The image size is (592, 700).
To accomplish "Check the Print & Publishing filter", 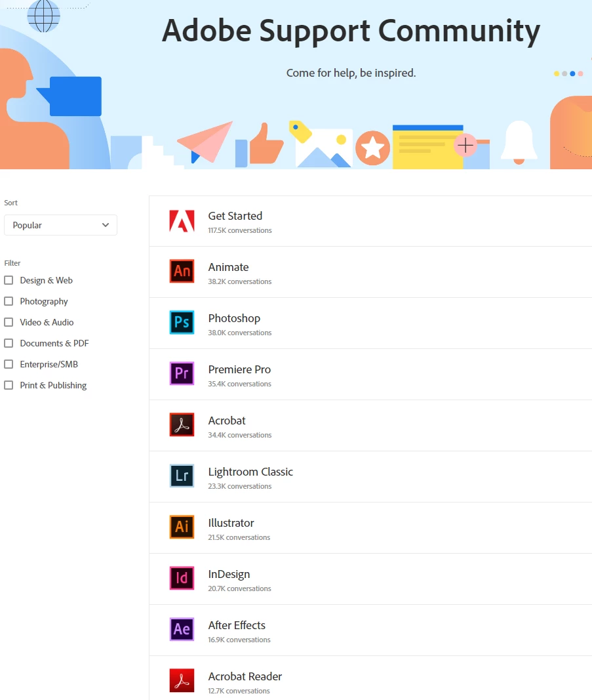I will pyautogui.click(x=9, y=385).
